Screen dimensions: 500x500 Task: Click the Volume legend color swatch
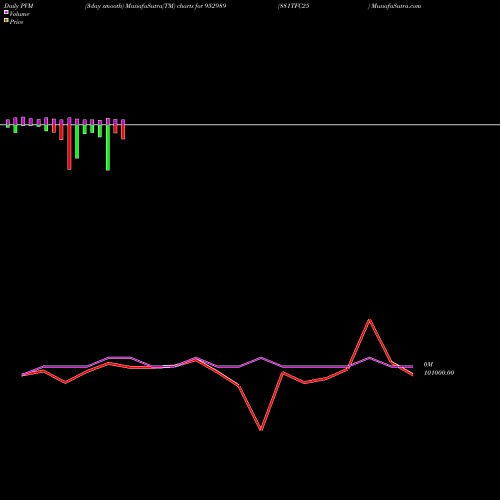6,12
